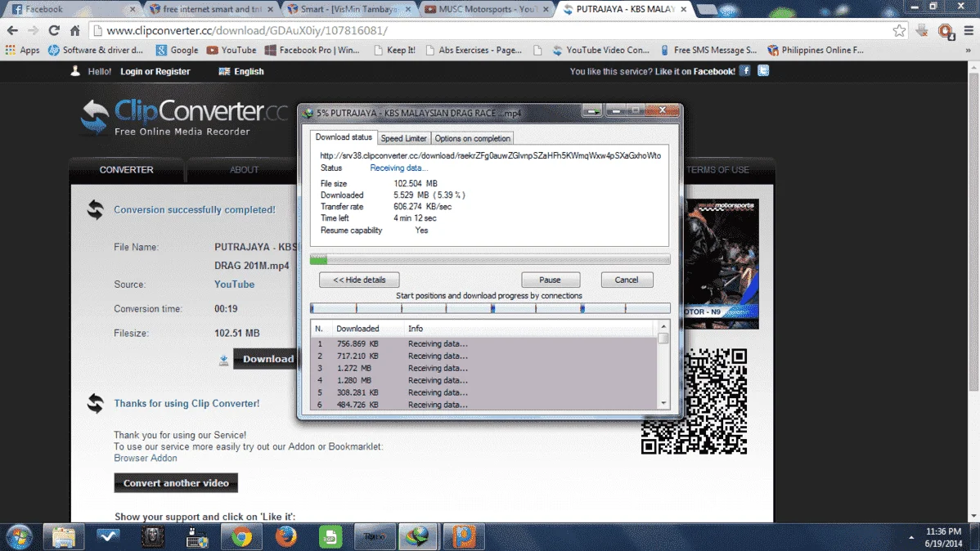Screen dimensions: 980x551
Task: Reload the ClipConverter page
Action: 54,30
